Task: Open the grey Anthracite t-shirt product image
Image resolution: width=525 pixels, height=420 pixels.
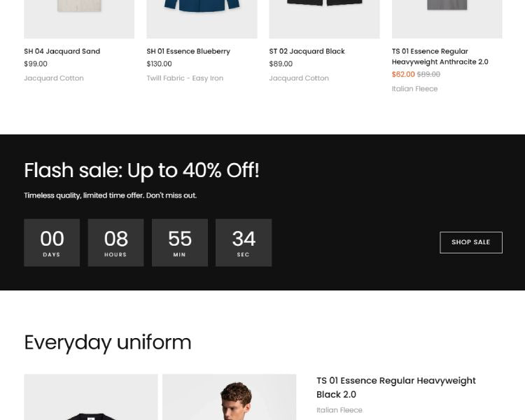Action: click(x=447, y=18)
